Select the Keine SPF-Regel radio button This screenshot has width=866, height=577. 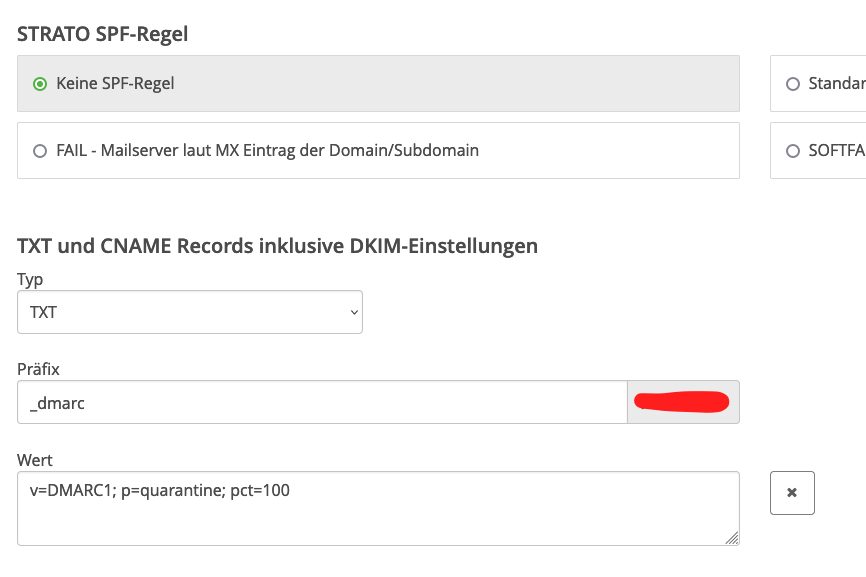40,84
